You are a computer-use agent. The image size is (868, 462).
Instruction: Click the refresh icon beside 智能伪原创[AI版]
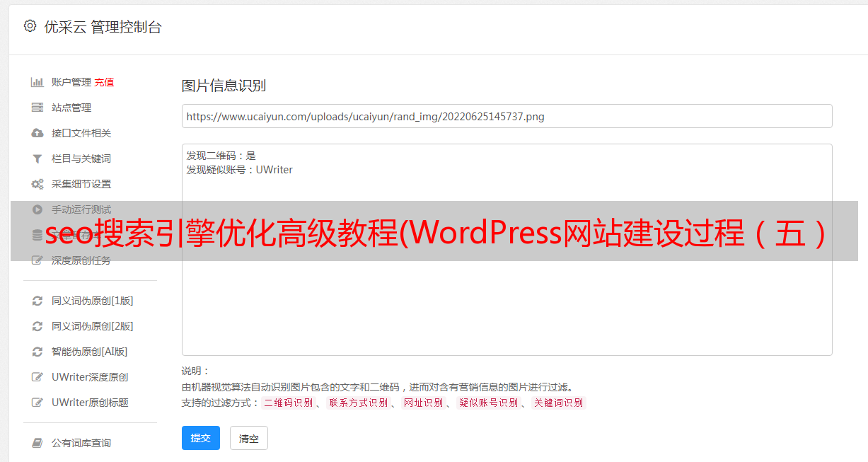pyautogui.click(x=37, y=352)
